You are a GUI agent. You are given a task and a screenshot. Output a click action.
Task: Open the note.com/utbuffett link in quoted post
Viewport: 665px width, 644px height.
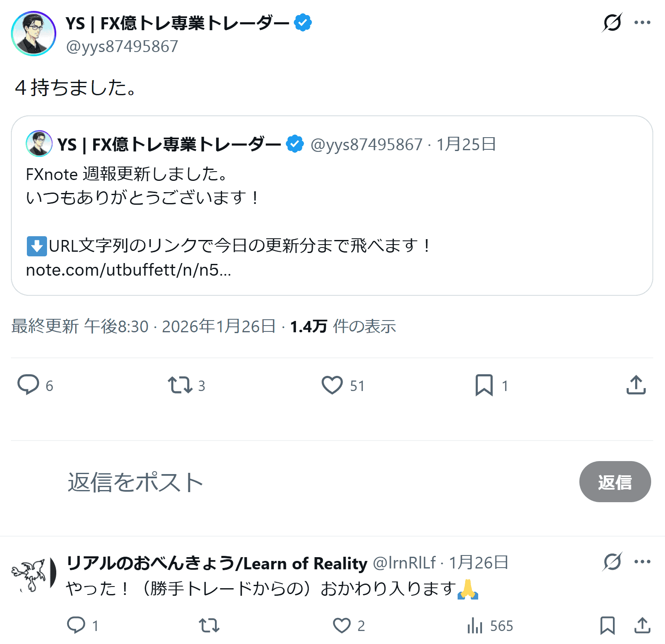pyautogui.click(x=128, y=270)
